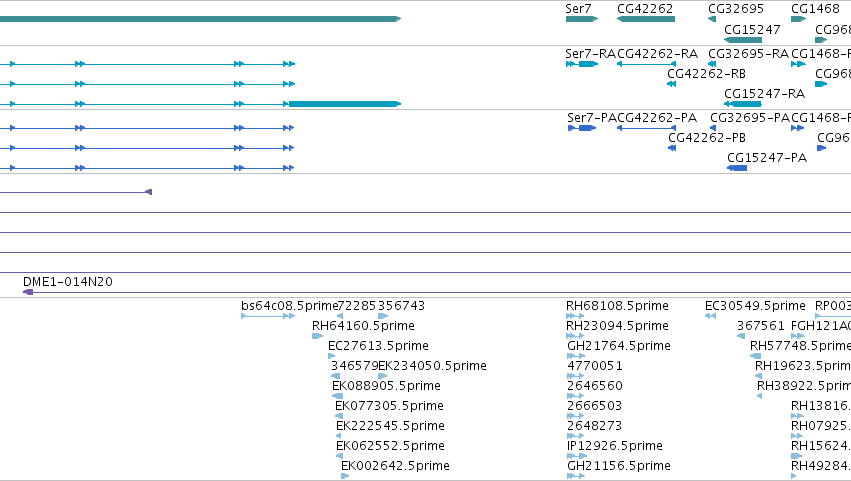
Task: Select the EK222545.5prime EST label
Action: (390, 426)
